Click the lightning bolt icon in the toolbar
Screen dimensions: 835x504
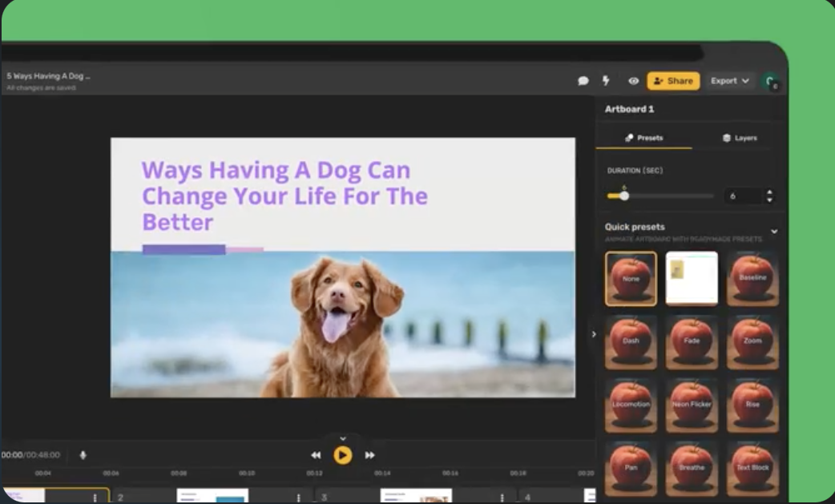point(607,81)
